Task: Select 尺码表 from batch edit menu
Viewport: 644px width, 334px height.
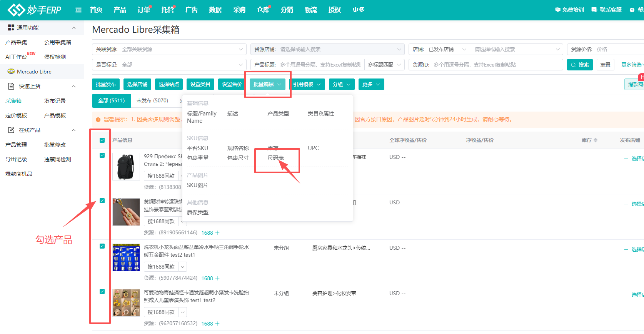Action: tap(275, 158)
